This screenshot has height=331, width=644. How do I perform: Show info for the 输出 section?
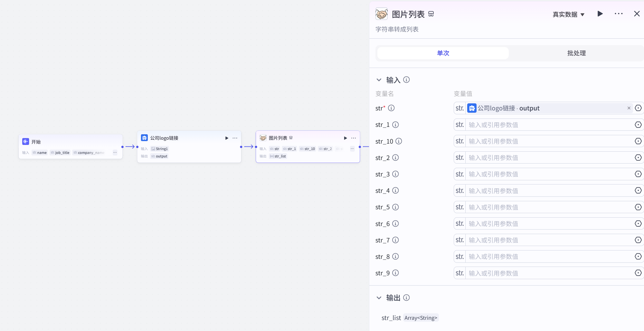406,298
